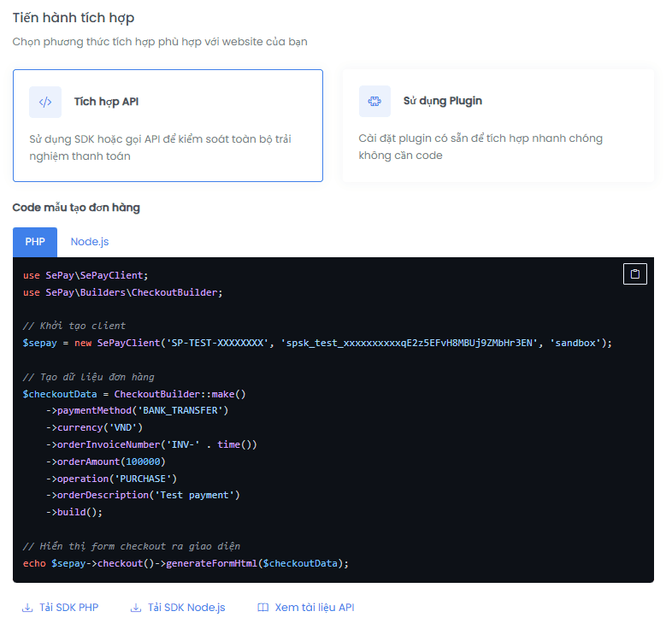The image size is (672, 629).
Task: Select the "Tích hợp API" card title
Action: point(106,102)
